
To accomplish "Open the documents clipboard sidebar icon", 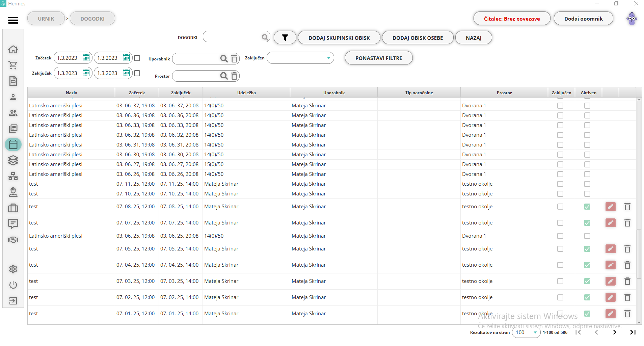I will click(13, 81).
